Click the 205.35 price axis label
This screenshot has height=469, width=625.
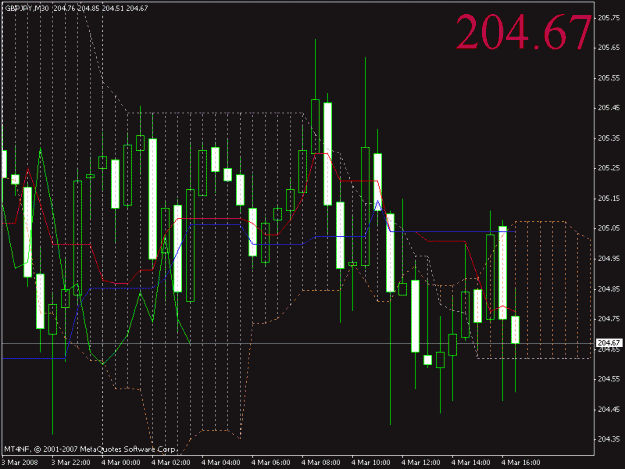pyautogui.click(x=609, y=138)
